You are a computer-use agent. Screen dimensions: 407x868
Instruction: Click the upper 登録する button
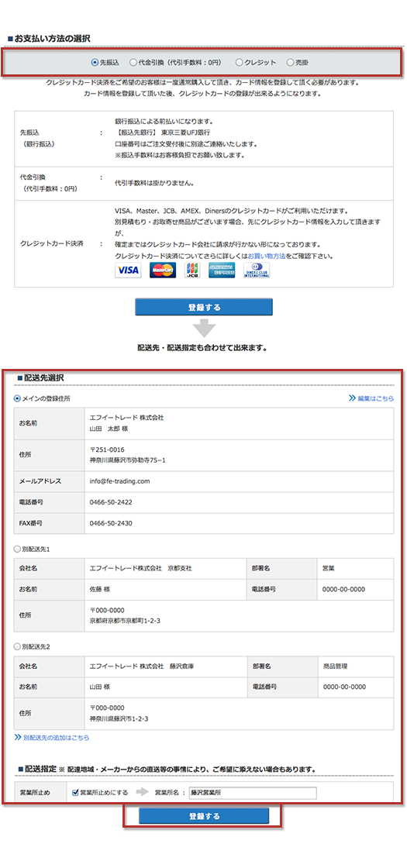tap(204, 307)
